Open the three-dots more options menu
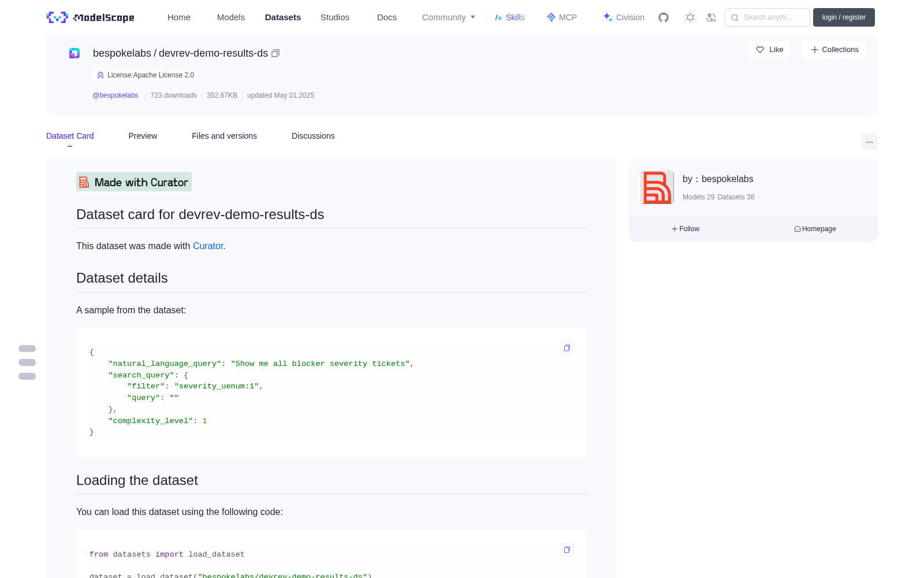924x578 pixels. (x=869, y=142)
